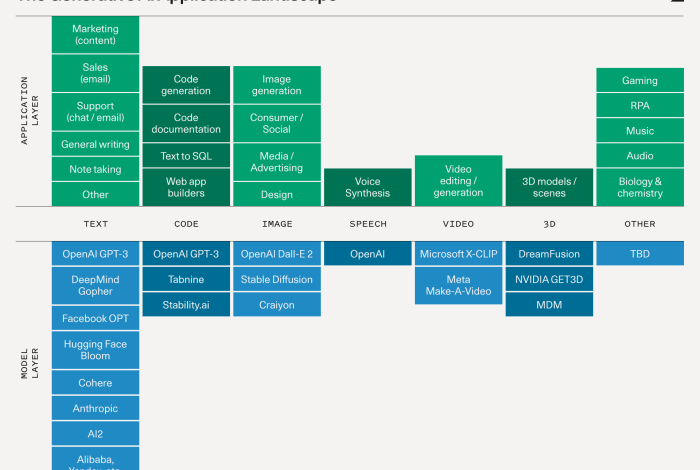Select the "Media / Advertising" box
The width and height of the screenshot is (700, 470).
[277, 162]
